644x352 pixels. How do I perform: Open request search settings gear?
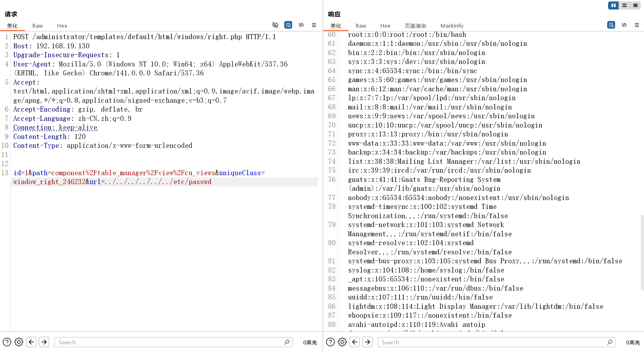click(x=19, y=342)
